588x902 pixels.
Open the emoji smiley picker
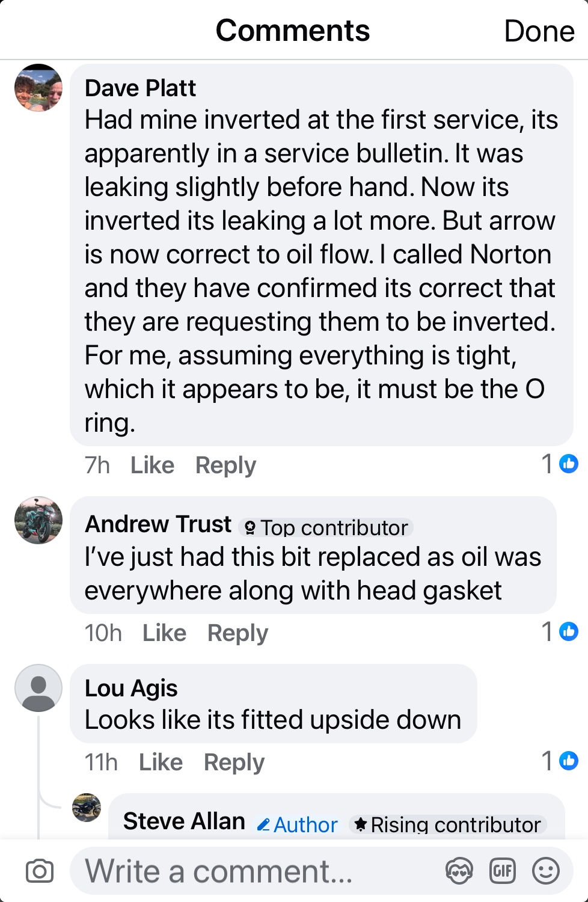[546, 871]
